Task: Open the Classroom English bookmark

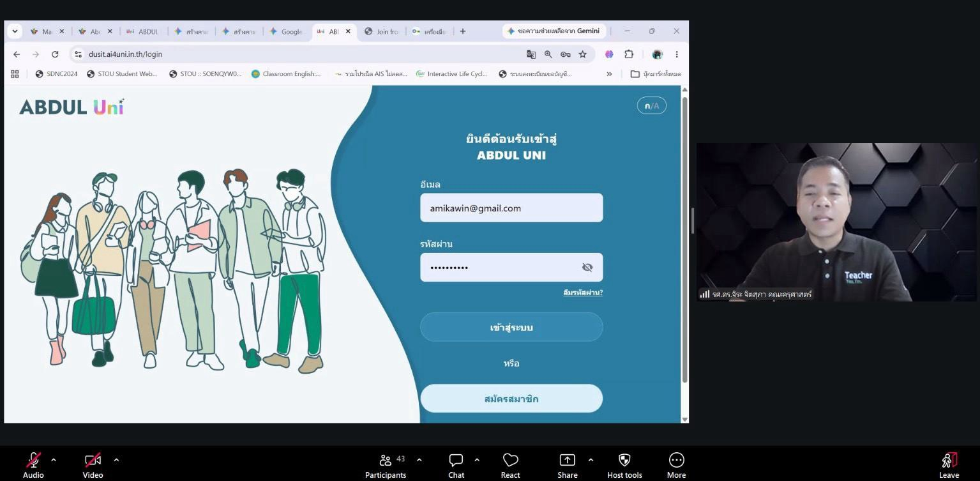Action: (286, 74)
